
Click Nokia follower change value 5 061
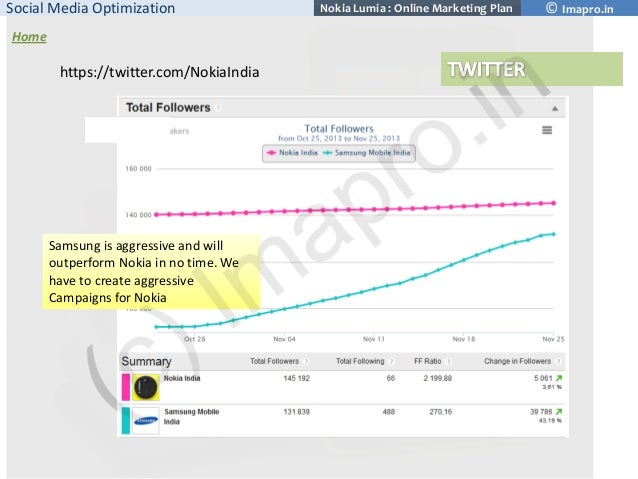click(543, 378)
